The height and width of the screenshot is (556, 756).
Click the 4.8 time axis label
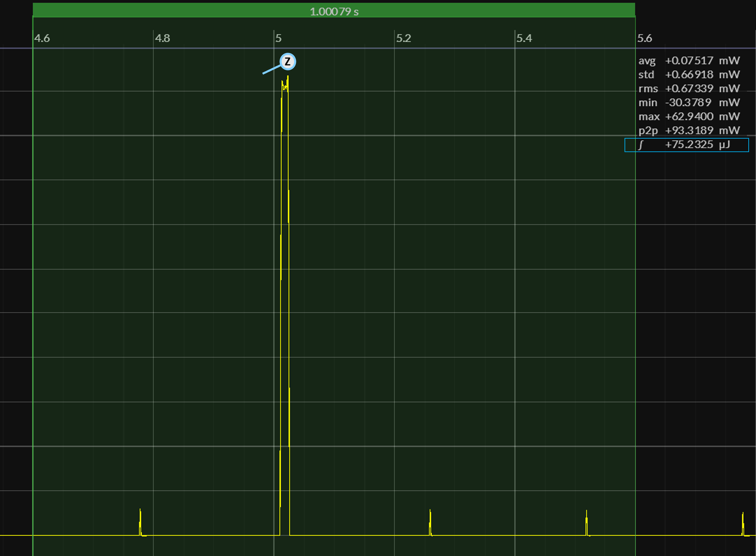coord(162,38)
